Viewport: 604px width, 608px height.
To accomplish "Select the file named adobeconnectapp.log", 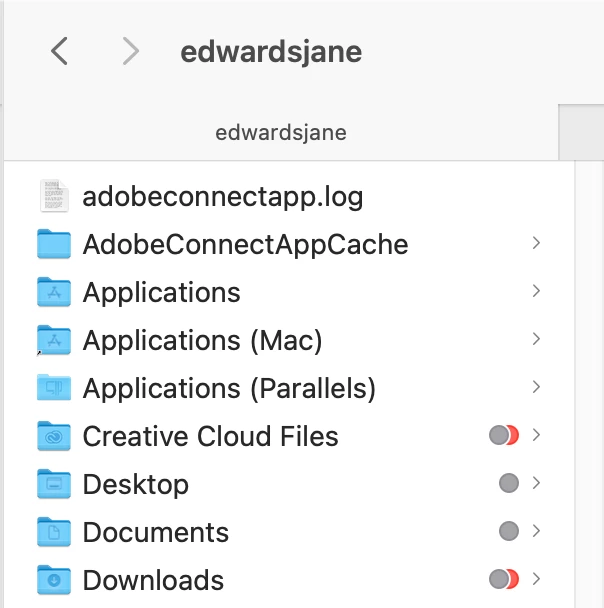I will tap(223, 197).
